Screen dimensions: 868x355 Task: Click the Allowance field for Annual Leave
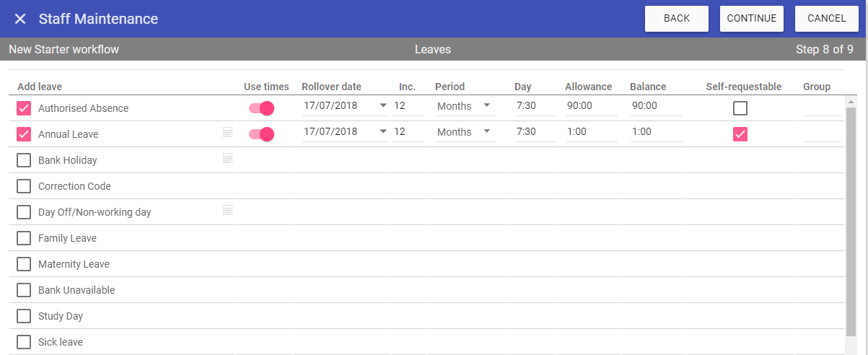(x=591, y=132)
